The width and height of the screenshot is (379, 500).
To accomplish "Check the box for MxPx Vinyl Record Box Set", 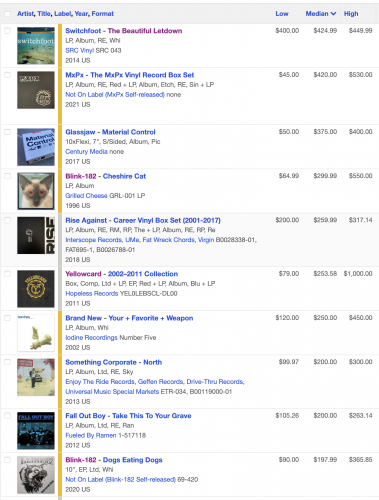I will coord(7,75).
